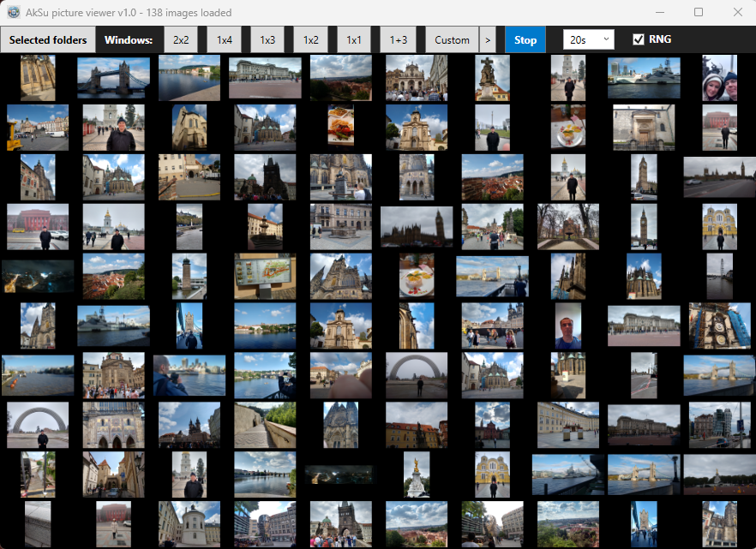Open the man photographing city skyline thumbnail

[189, 375]
